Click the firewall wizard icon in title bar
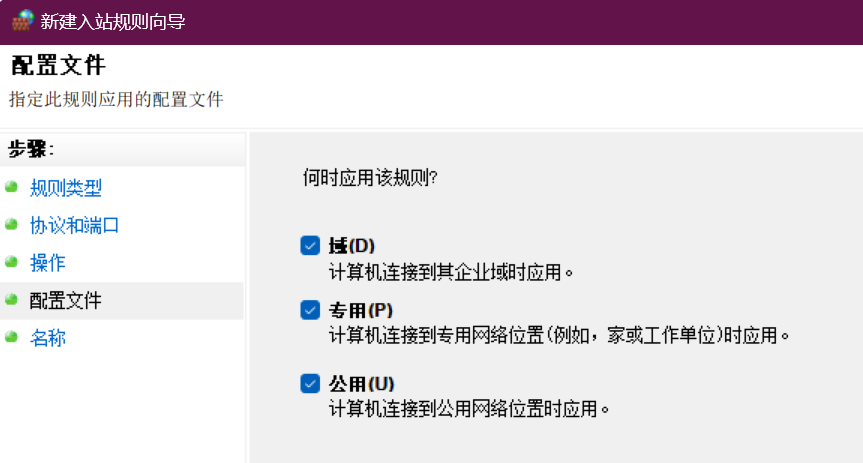 23,21
